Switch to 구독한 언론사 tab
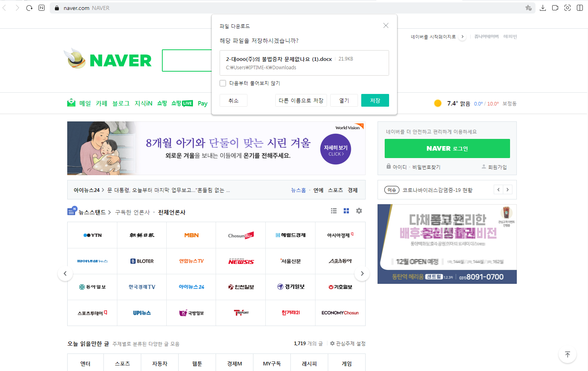 132,213
